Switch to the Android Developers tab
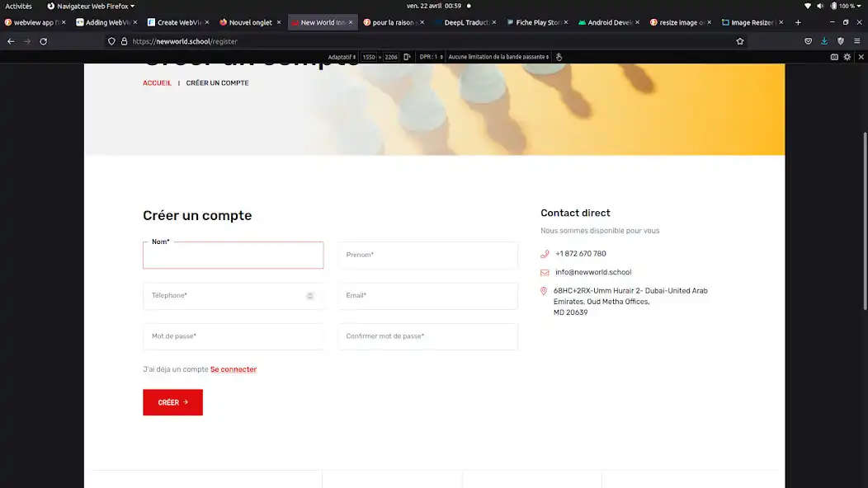 [x=608, y=23]
